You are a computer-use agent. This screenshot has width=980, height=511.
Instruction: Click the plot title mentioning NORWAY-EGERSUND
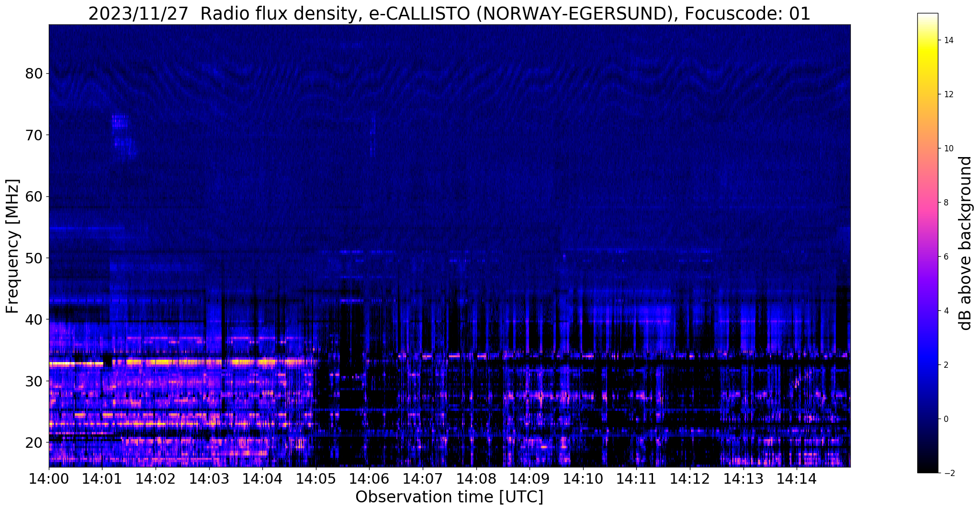(449, 13)
